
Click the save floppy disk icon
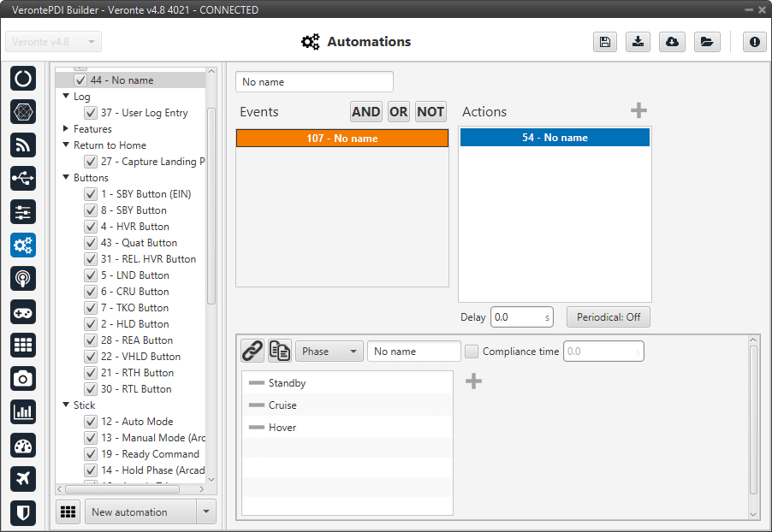[x=605, y=42]
